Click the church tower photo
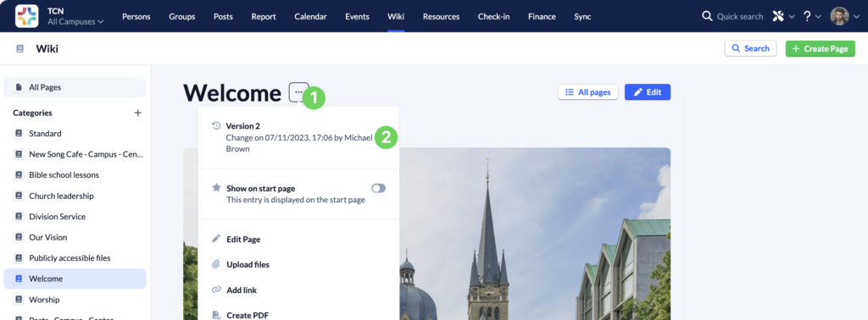 535,234
